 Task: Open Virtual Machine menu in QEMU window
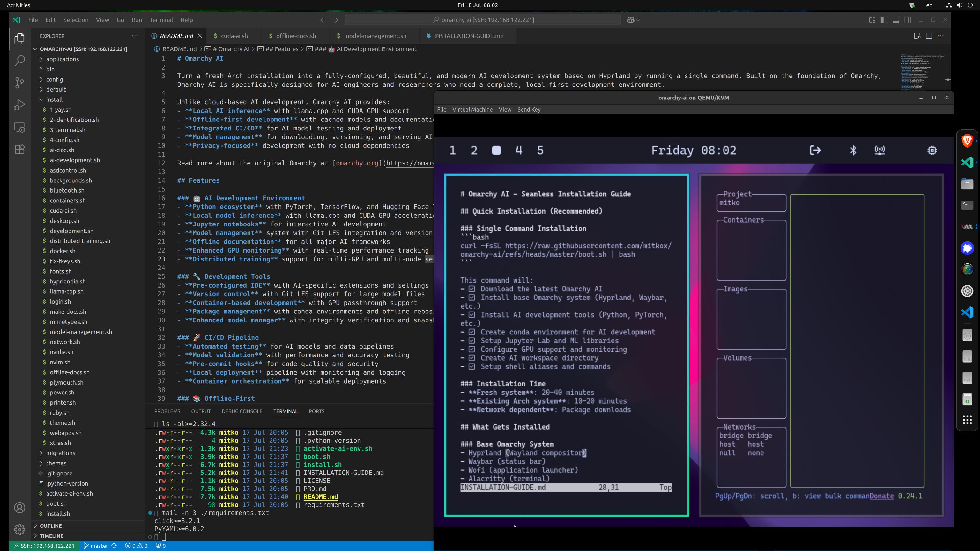[472, 109]
